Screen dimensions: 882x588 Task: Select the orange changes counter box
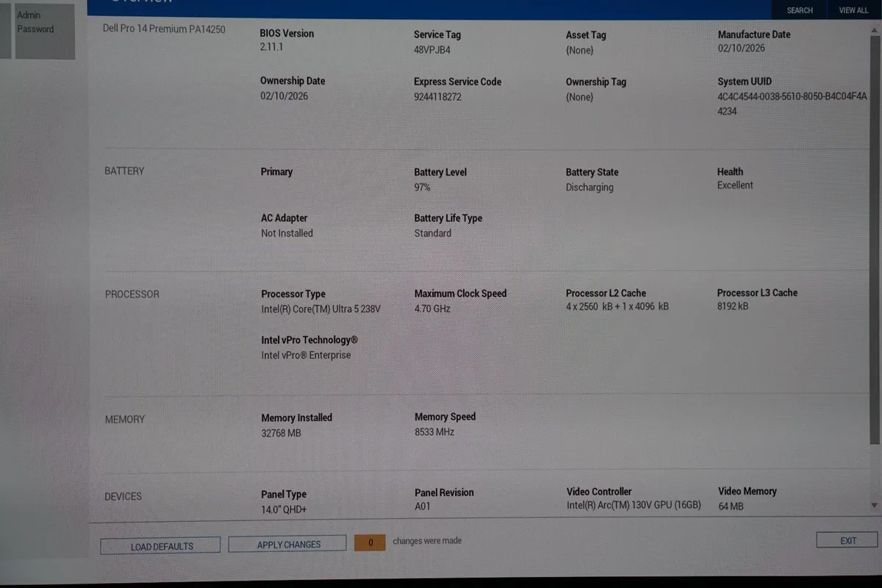(370, 542)
